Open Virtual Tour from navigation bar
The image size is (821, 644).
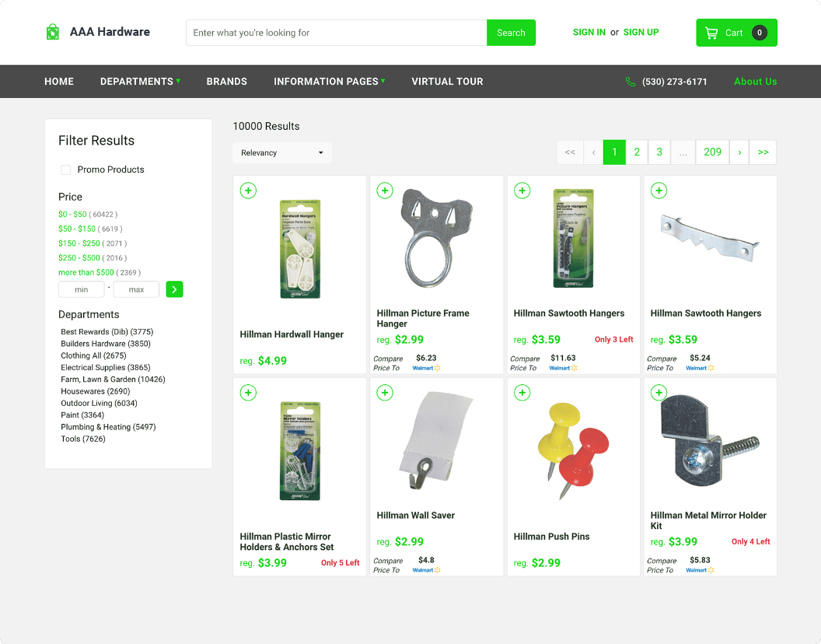pos(447,82)
